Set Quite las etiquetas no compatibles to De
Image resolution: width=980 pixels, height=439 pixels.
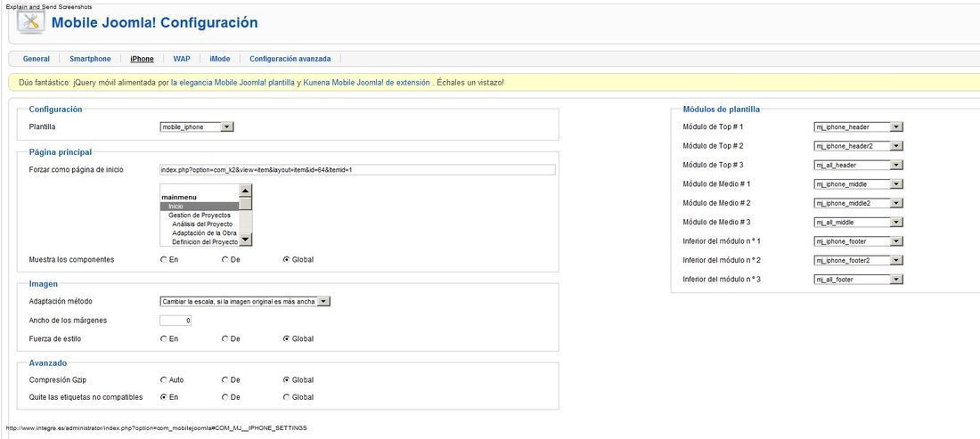(x=225, y=397)
